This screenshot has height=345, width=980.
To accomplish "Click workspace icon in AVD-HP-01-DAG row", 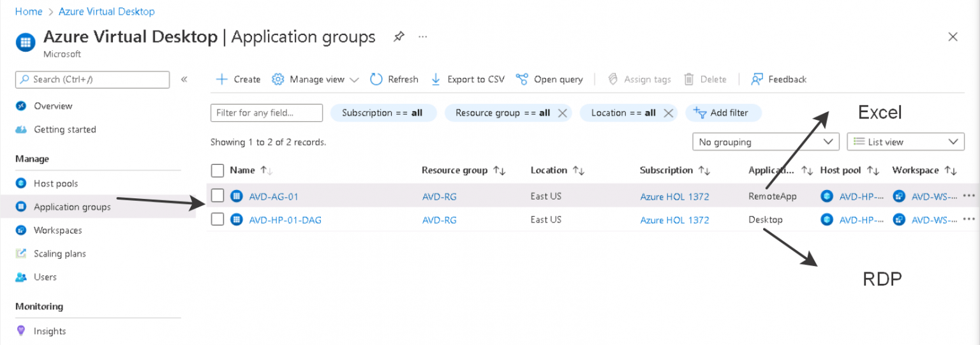I will tap(900, 220).
